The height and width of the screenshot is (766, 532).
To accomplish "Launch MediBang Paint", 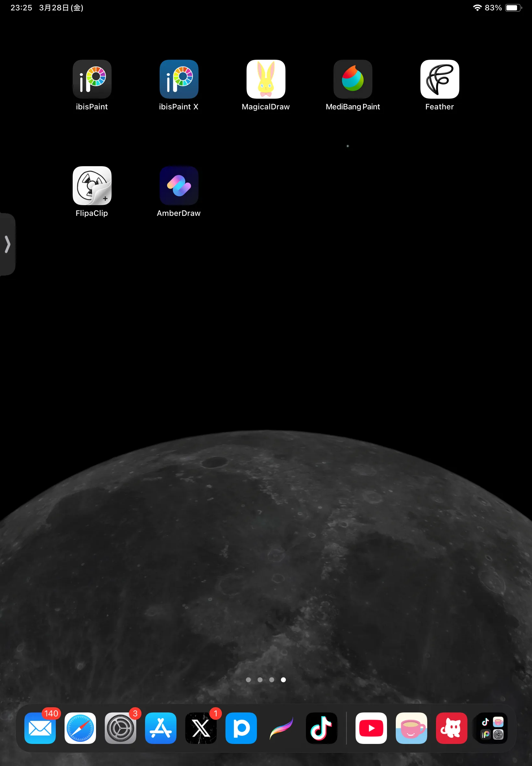I will pyautogui.click(x=353, y=79).
